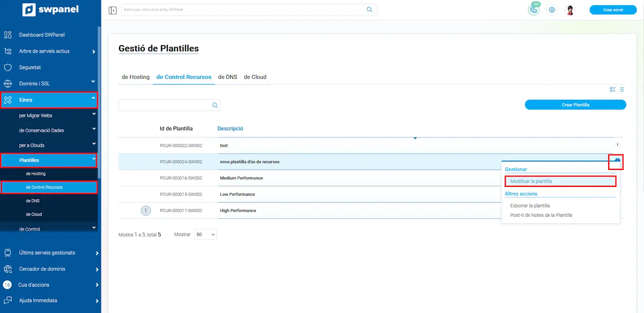Click Gestió de Plantilles heading

(x=159, y=48)
